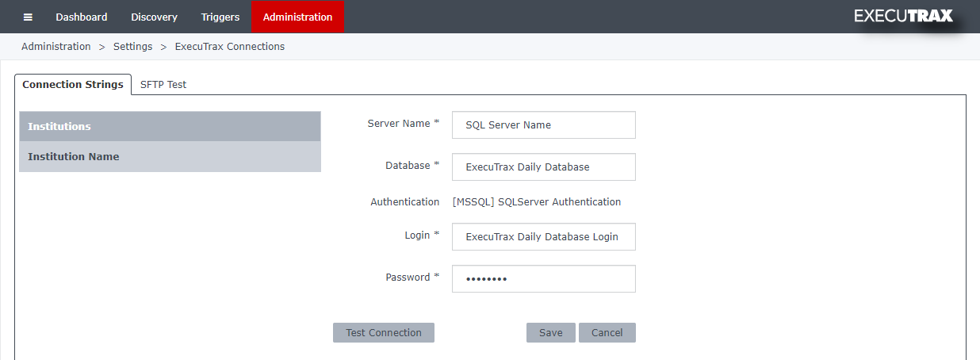Click the Database label

(x=412, y=166)
